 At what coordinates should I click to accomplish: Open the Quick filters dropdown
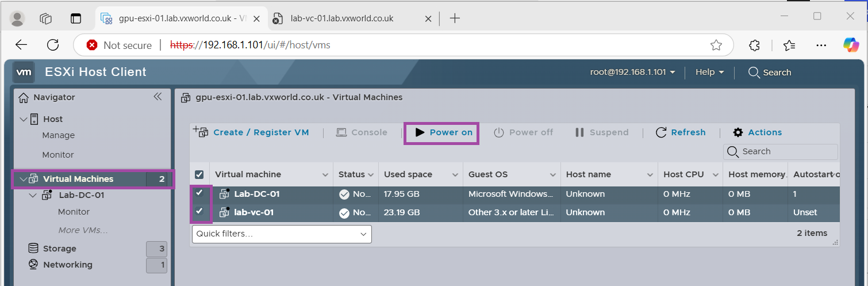tap(282, 234)
